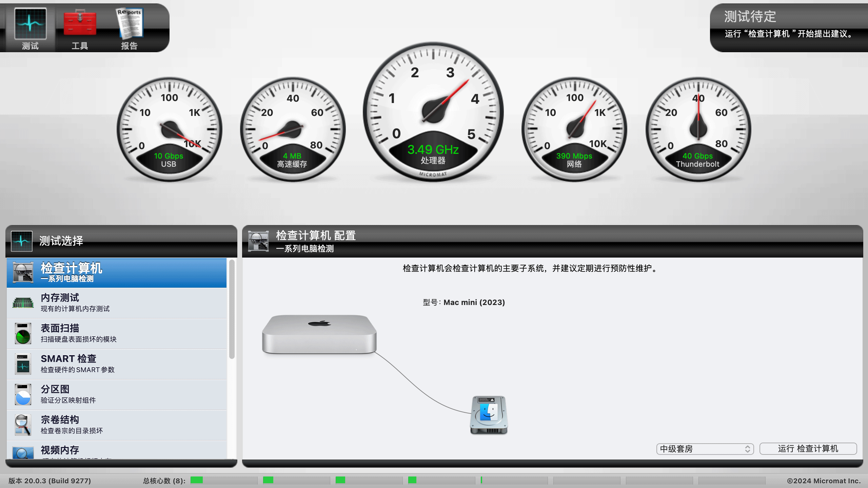Click the USB 10 Gbps gauge

click(x=169, y=129)
